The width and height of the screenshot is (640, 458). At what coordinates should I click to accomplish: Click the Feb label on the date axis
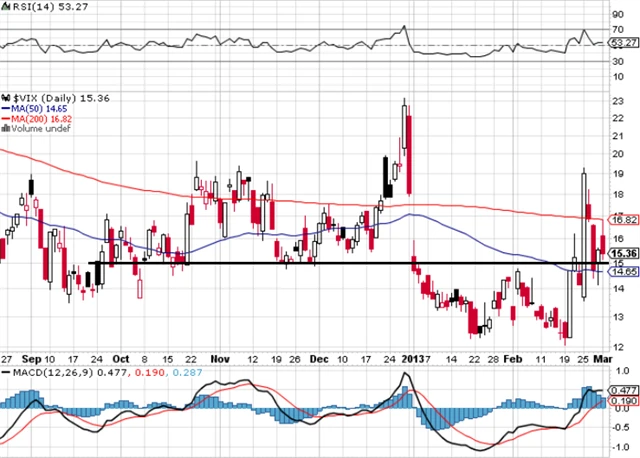(512, 356)
